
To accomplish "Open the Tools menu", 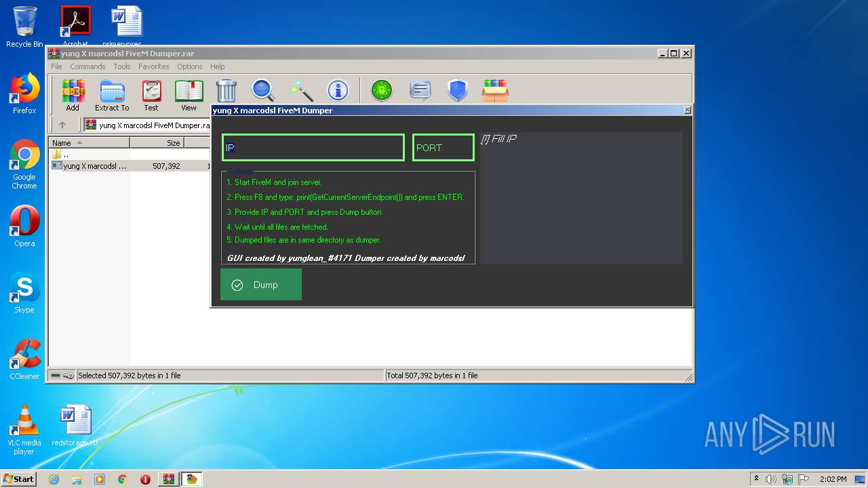I will point(122,66).
